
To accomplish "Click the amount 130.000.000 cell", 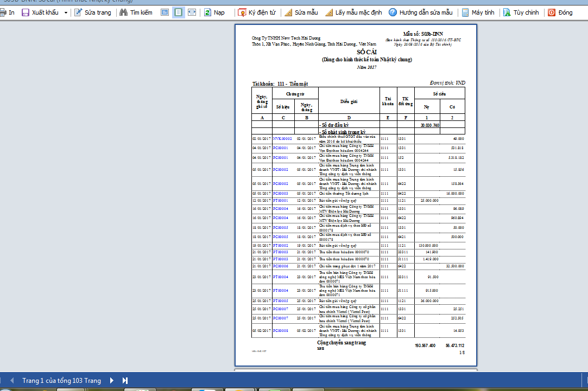I will click(428, 246).
